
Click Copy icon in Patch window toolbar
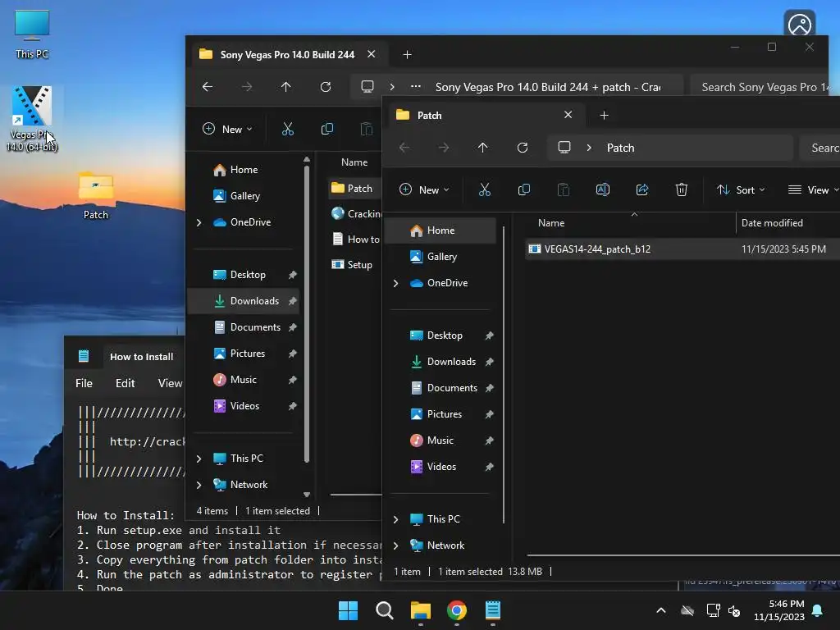(x=524, y=189)
